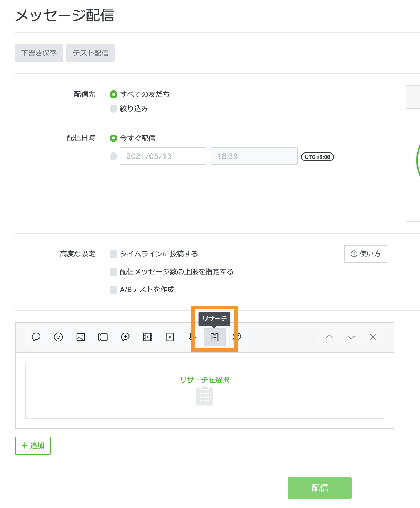Move message block up with chevron
Viewport: 420px width, 508px height.
click(329, 337)
